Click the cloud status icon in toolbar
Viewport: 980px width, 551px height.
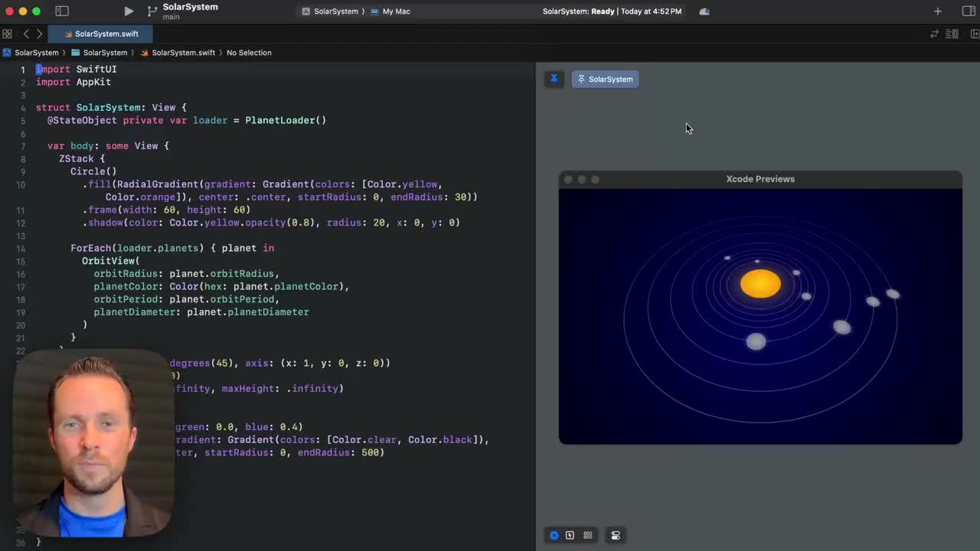[704, 11]
